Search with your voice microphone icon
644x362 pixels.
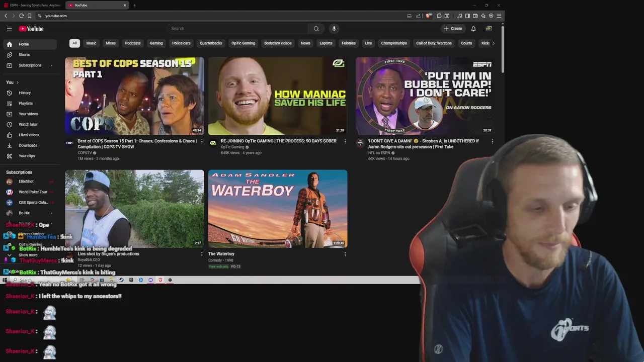coord(334,29)
